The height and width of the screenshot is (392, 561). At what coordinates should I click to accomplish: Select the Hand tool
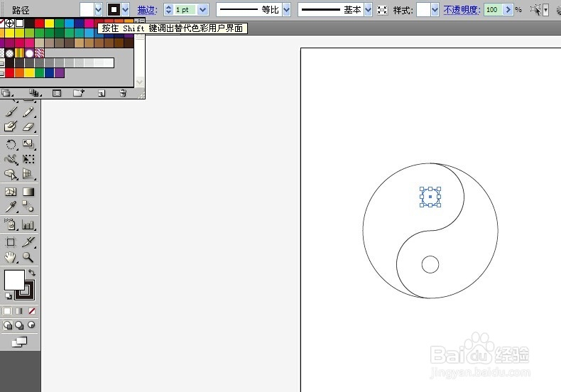pos(11,257)
